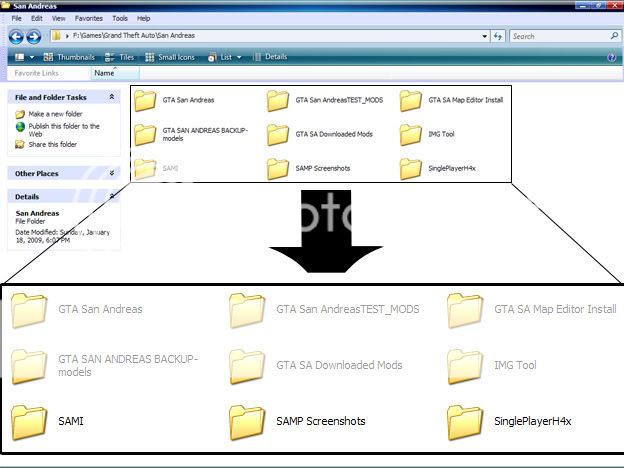
Task: Click the magnifier icon in the Search box
Action: tap(614, 36)
